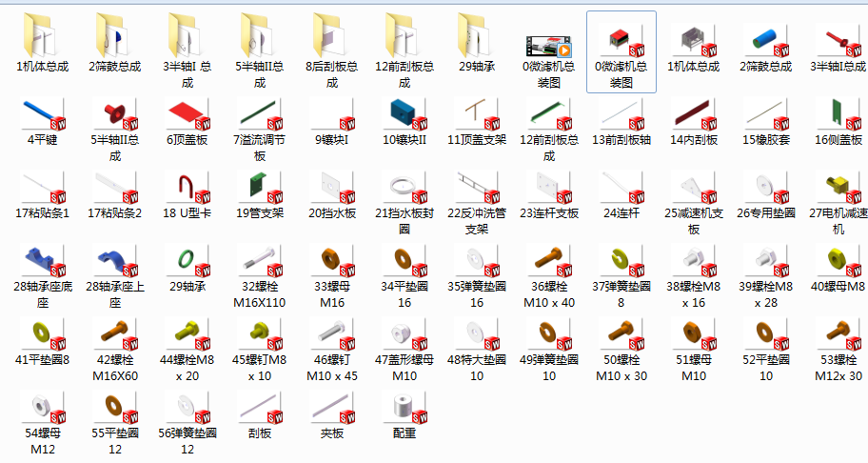Image resolution: width=868 pixels, height=463 pixels.
Task: Select the 配重 part file
Action: pos(404,414)
